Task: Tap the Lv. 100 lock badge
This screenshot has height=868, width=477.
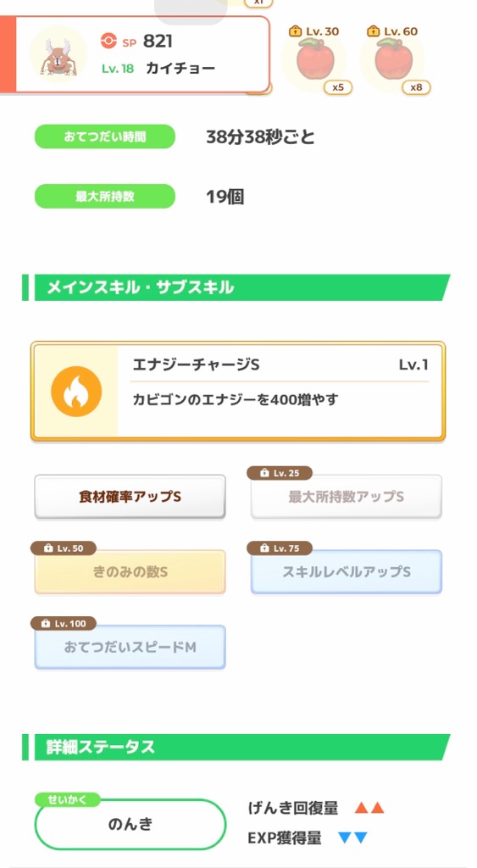Action: click(63, 623)
